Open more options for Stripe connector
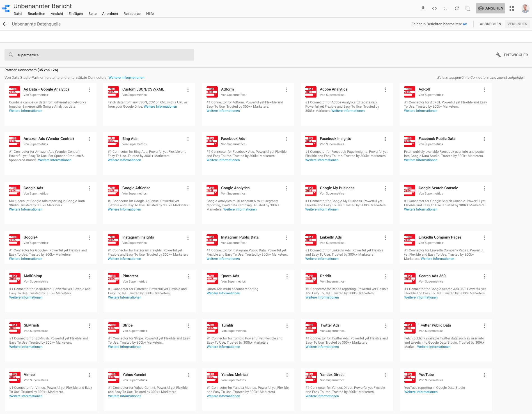 188,326
